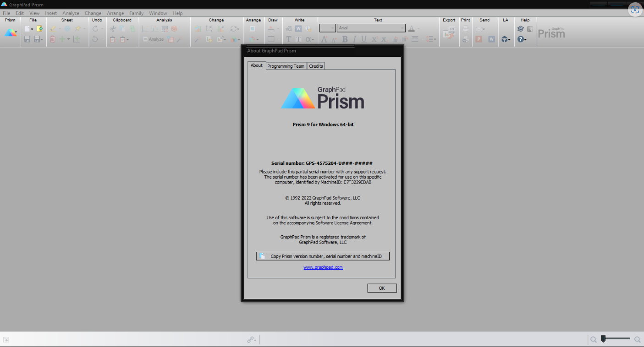Viewport: 644px width, 347px height.
Task: Click the screenshot capture icon at top right
Action: click(x=635, y=10)
